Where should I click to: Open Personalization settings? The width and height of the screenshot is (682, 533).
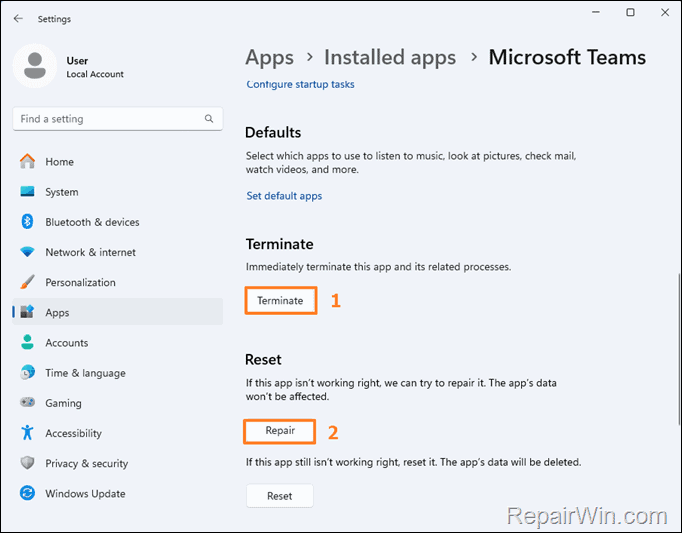(x=117, y=282)
